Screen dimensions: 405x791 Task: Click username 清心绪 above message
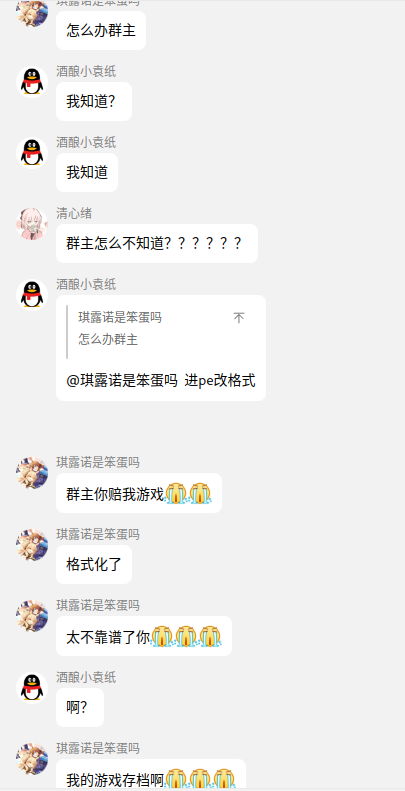point(74,213)
